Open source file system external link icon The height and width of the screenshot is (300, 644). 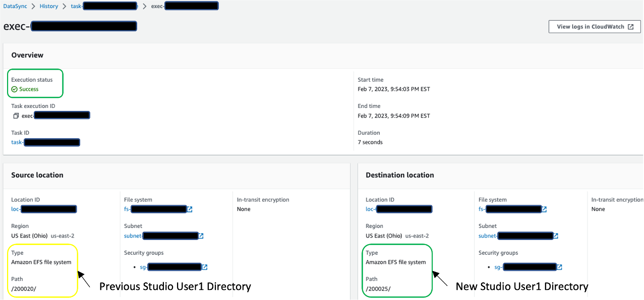[190, 209]
